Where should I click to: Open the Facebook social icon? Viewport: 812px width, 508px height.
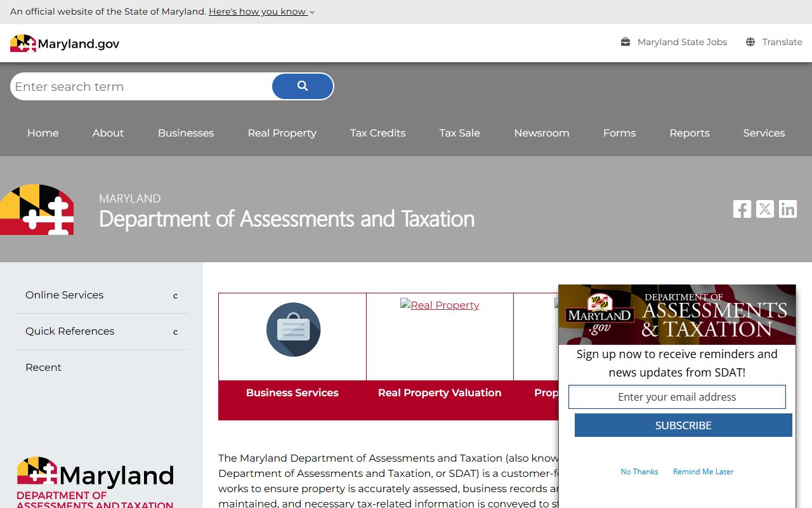[x=742, y=209]
